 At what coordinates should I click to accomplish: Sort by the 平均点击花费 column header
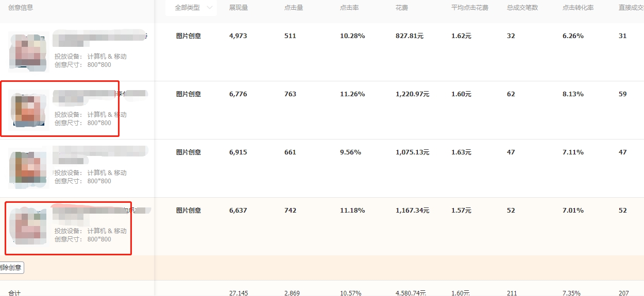tap(469, 8)
